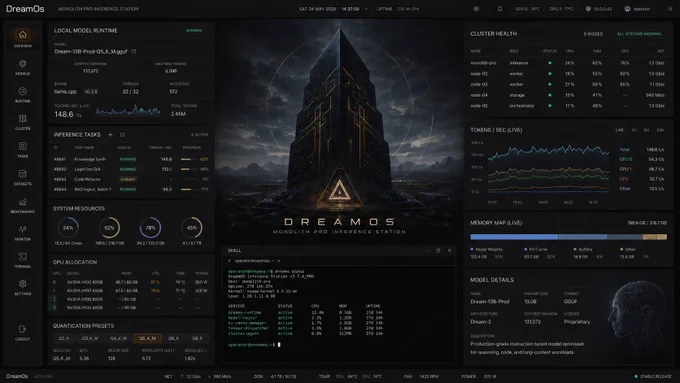The width and height of the screenshot is (680, 383).
Task: Select the Q2_K quantization preset
Action: pyautogui.click(x=64, y=338)
